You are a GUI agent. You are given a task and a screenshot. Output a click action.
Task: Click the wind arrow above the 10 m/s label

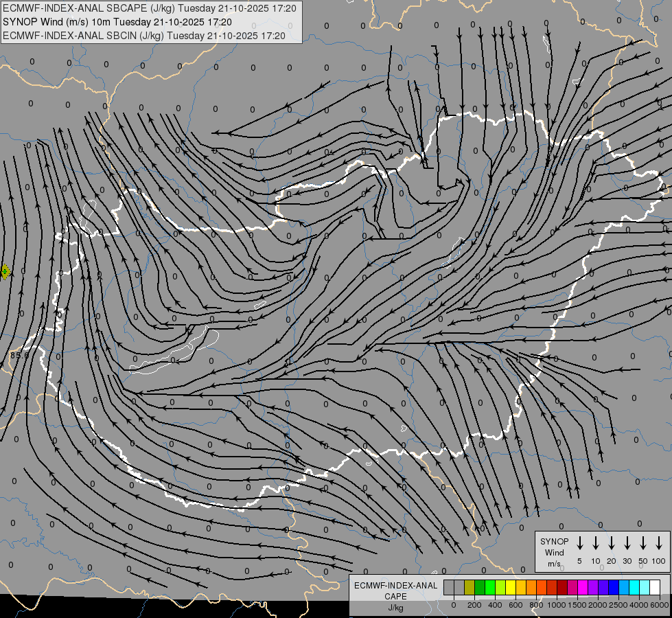tap(595, 543)
